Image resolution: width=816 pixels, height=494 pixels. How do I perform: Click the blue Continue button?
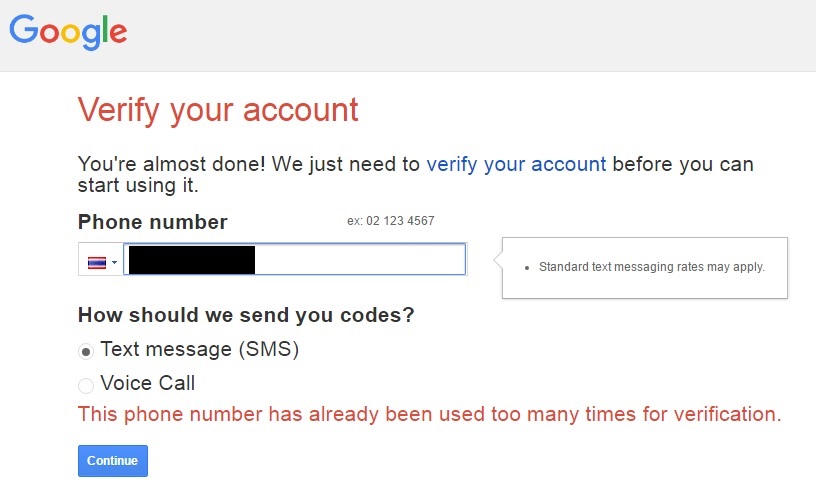113,461
